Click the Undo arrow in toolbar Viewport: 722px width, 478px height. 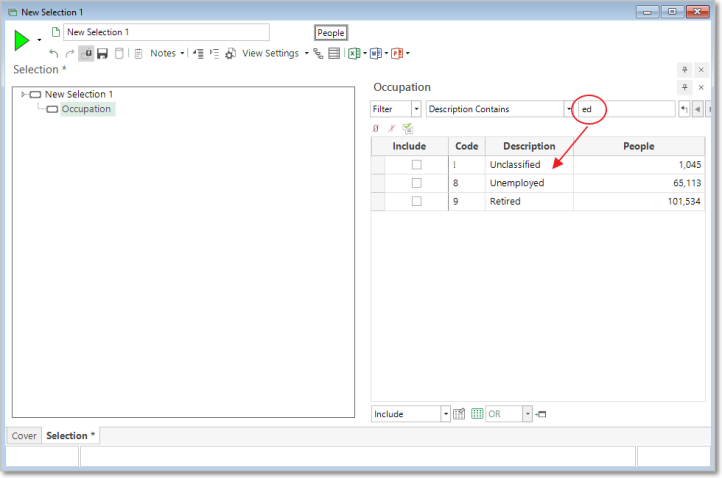54,54
